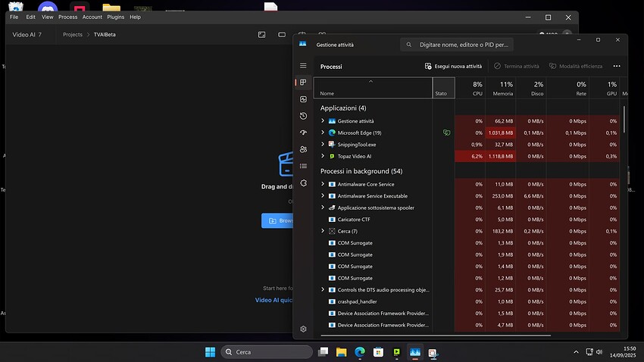The height and width of the screenshot is (362, 644).
Task: Expand Antimalware Service Executable row
Action: tap(323, 196)
